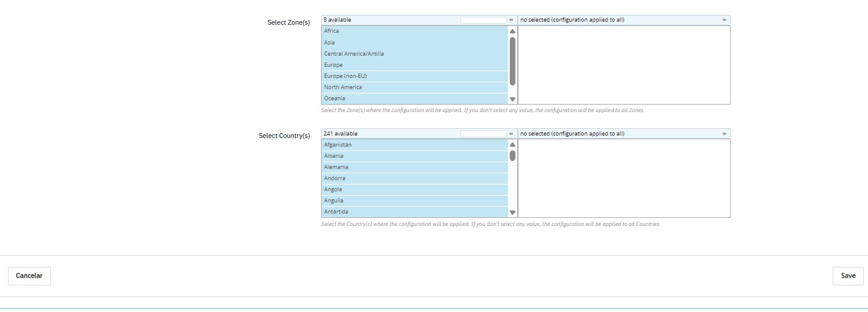Choose Europe (non-EU) from available zones
The height and width of the screenshot is (312, 868).
click(x=415, y=76)
